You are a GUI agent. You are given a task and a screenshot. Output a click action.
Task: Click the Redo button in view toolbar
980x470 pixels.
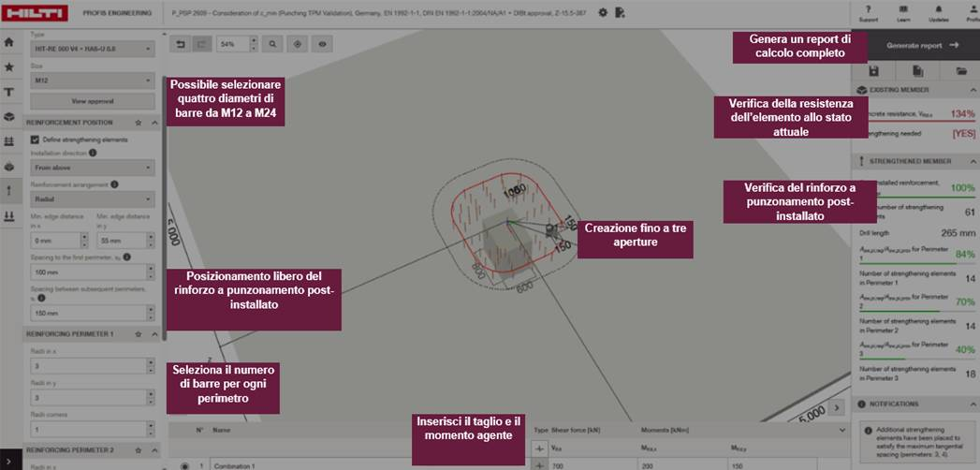click(202, 44)
